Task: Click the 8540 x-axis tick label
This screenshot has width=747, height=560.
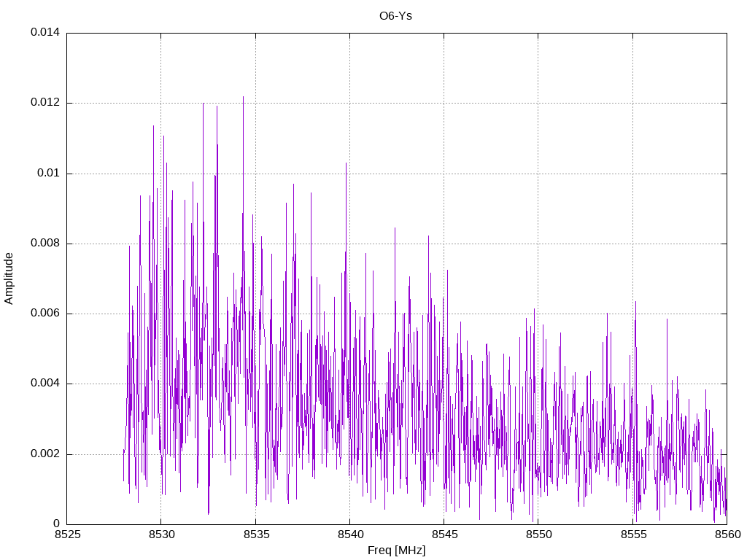Action: [x=350, y=534]
